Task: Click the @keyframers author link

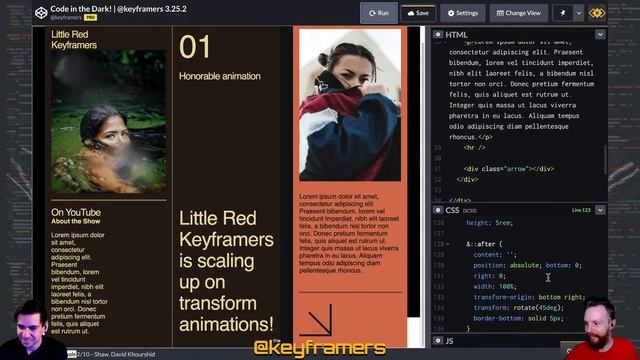Action: [x=66, y=18]
